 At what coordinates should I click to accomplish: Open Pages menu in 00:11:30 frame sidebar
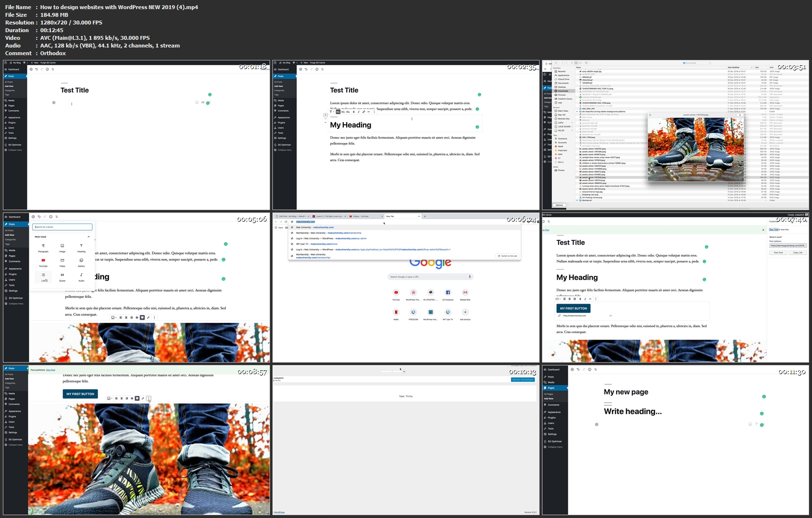555,388
